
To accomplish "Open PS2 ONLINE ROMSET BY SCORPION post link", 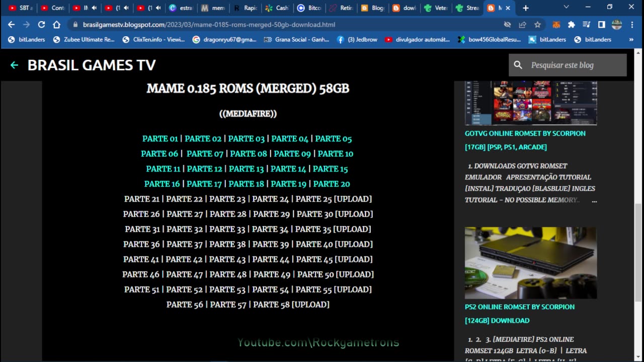I will pyautogui.click(x=520, y=314).
